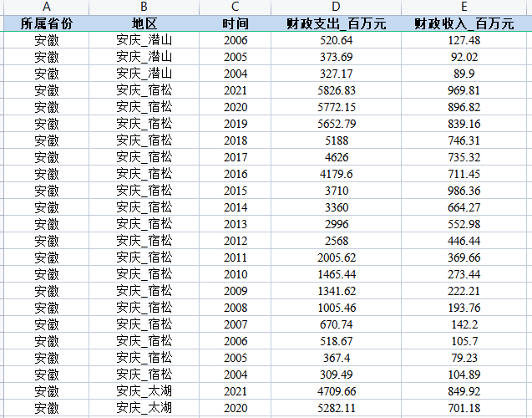Select column C header

point(236,7)
